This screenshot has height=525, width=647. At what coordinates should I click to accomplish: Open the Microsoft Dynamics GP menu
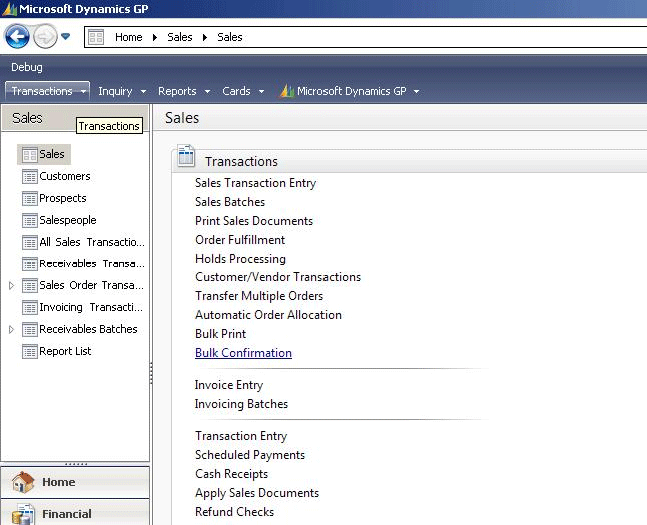[350, 91]
